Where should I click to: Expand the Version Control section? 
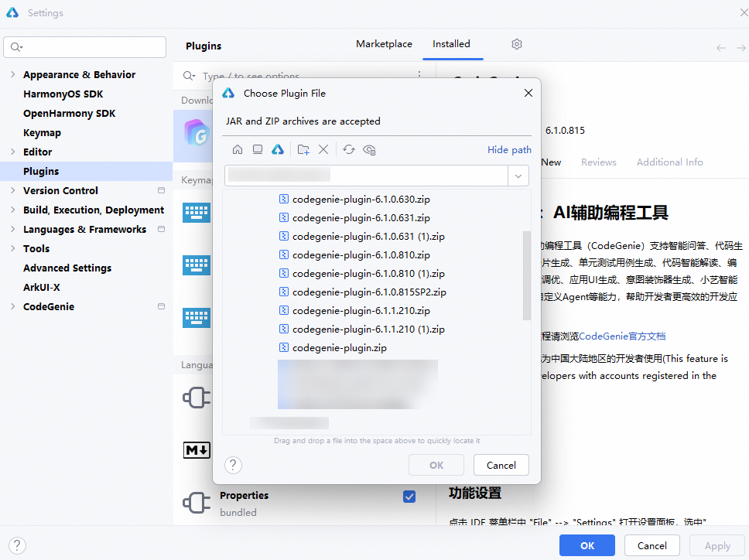(12, 191)
